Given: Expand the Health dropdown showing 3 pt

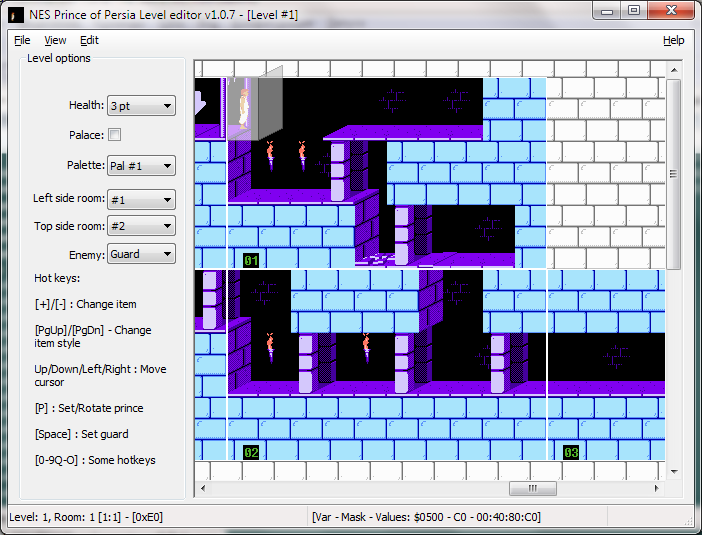Looking at the screenshot, I should tap(141, 106).
